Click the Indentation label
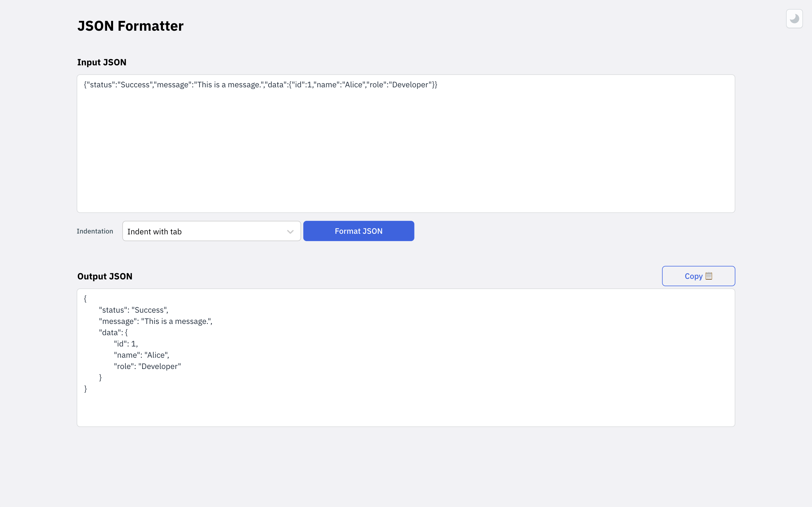The width and height of the screenshot is (812, 507). pyautogui.click(x=95, y=231)
